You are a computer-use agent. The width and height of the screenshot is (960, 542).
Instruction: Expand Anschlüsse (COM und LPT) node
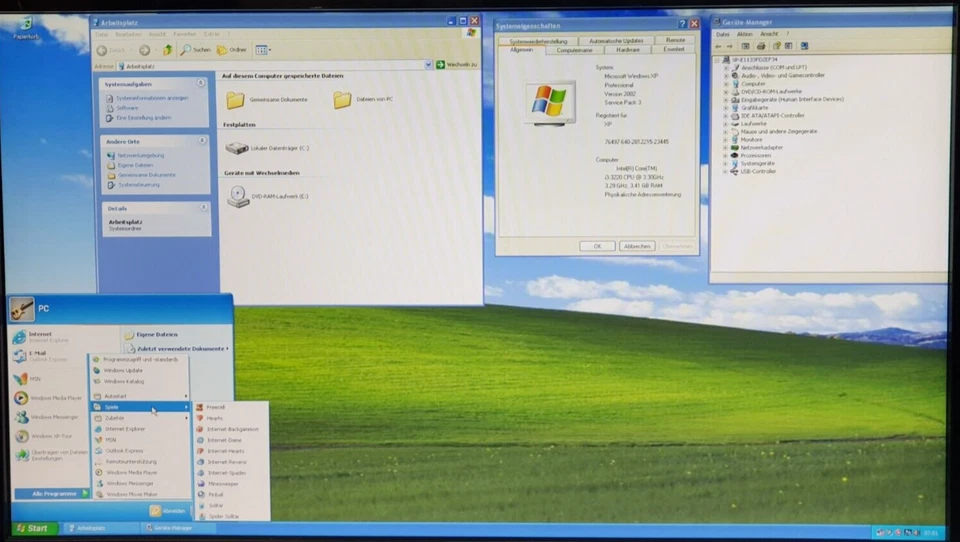pos(726,67)
